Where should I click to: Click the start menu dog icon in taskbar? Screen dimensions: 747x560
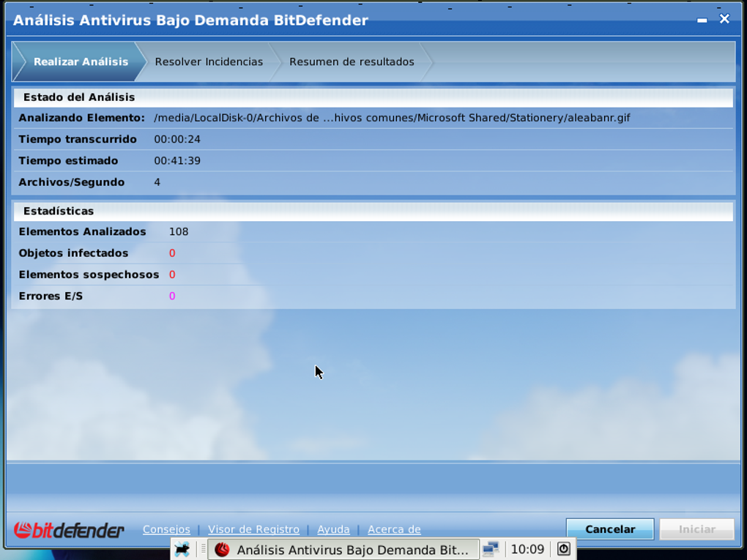182,550
